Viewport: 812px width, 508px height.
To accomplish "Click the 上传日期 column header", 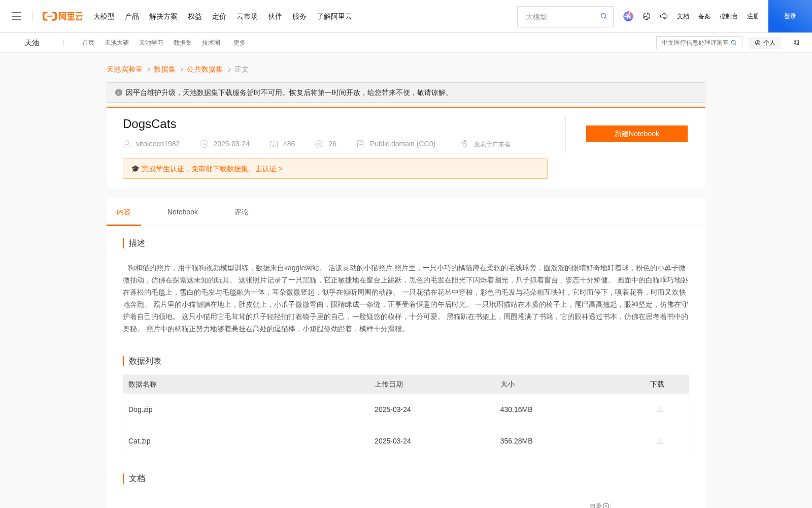I will [389, 384].
